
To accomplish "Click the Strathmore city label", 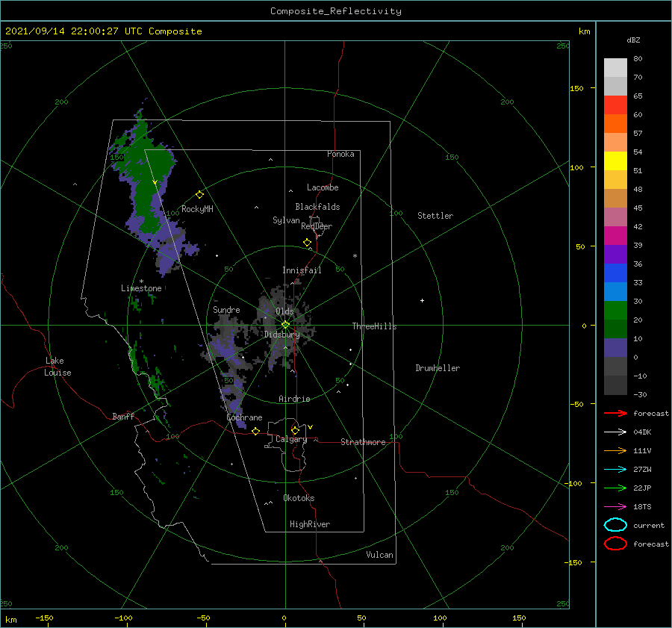I will 363,442.
